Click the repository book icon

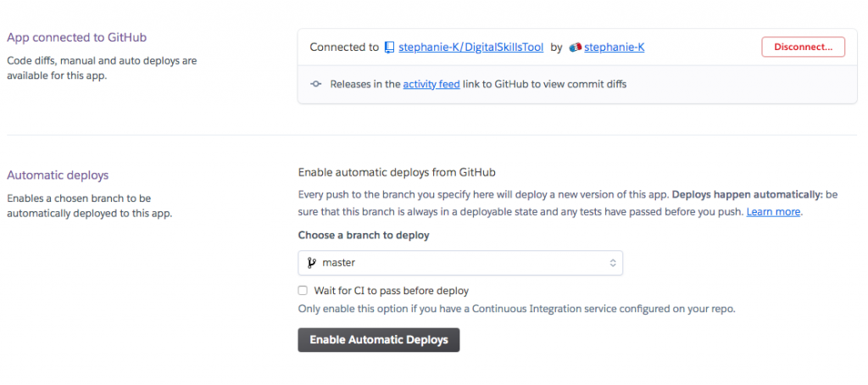click(390, 47)
